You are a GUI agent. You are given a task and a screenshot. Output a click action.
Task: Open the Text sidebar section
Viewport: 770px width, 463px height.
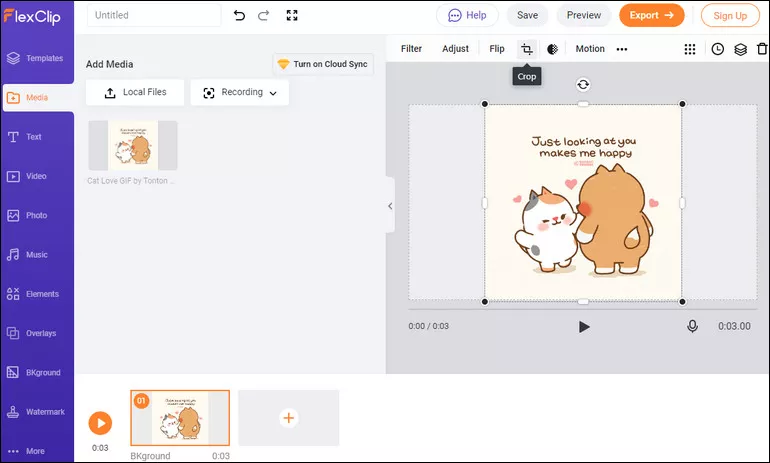click(25, 137)
